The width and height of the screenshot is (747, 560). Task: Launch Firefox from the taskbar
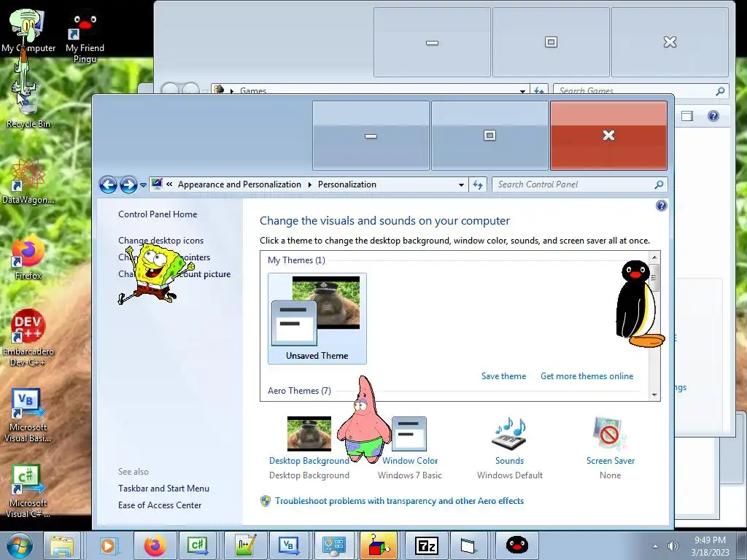point(155,545)
